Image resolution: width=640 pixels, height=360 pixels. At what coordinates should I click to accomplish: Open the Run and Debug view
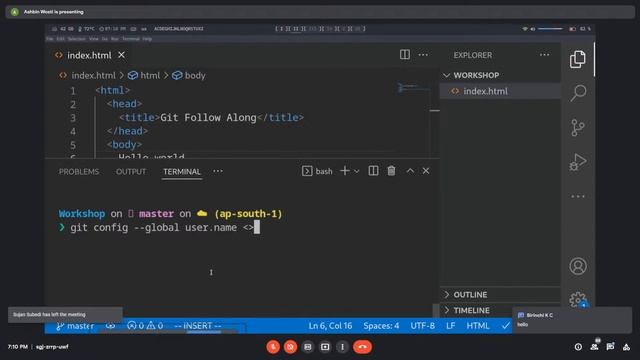[x=578, y=162]
